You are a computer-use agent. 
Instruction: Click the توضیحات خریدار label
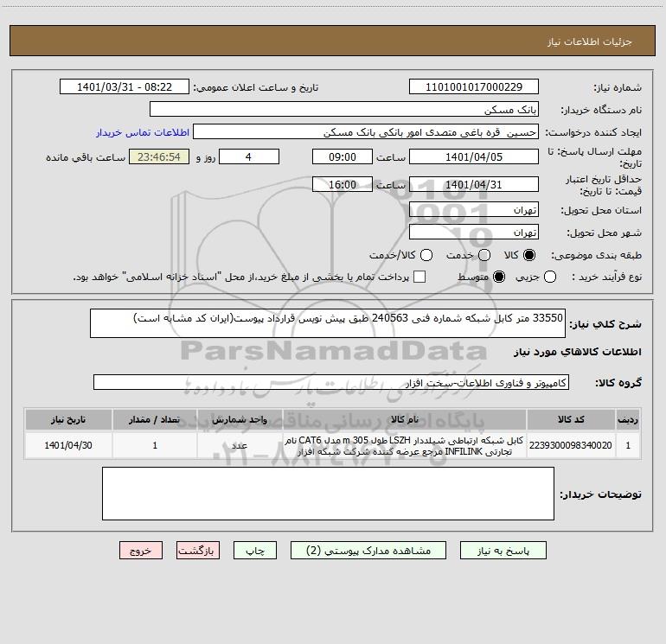600,494
